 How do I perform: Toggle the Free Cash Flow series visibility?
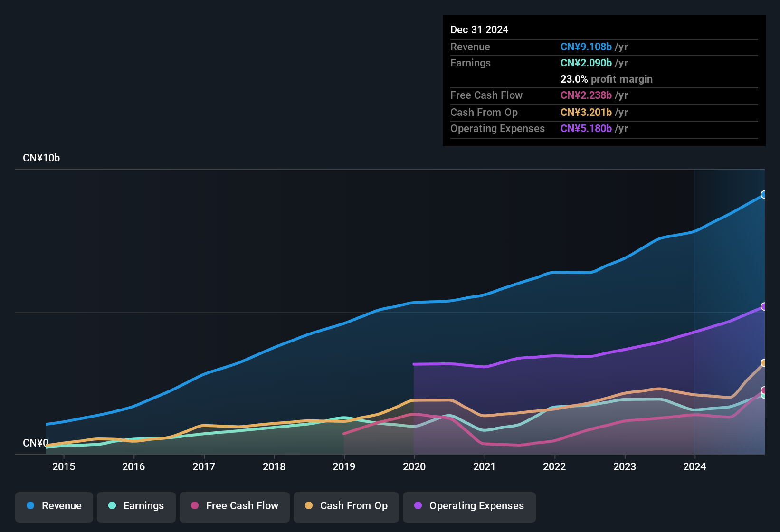pyautogui.click(x=234, y=506)
